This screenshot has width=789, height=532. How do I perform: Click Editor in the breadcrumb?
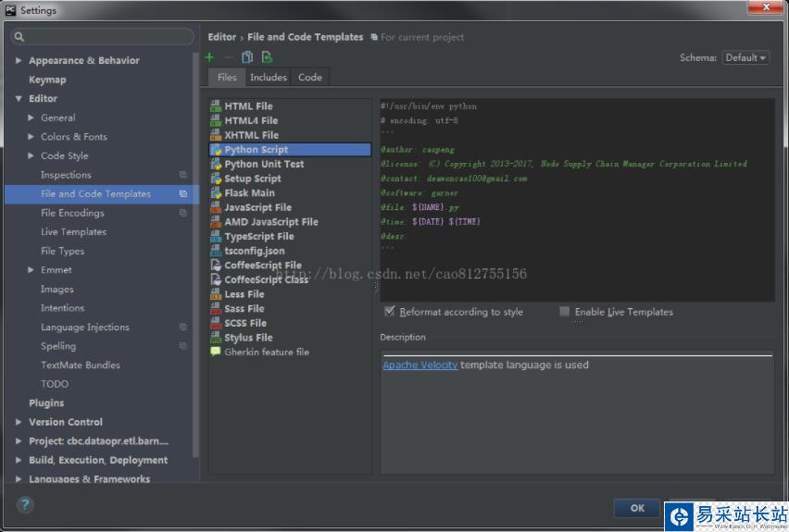[x=222, y=37]
